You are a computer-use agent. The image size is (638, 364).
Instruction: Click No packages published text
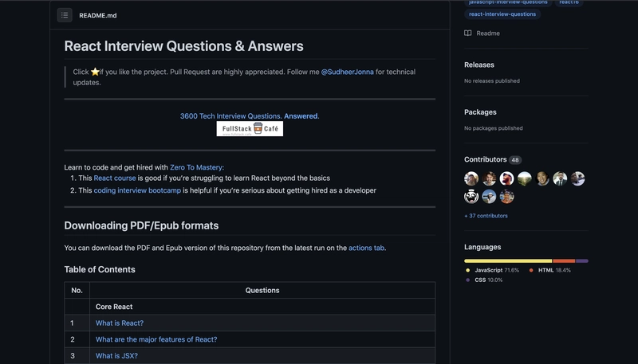pyautogui.click(x=494, y=128)
